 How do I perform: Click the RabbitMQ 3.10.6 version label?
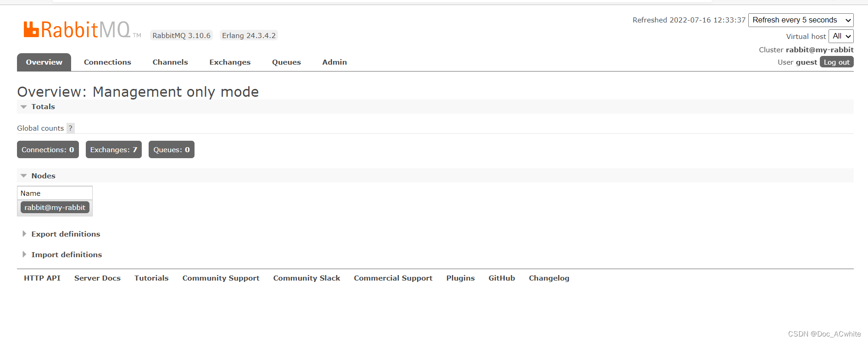[x=181, y=36]
